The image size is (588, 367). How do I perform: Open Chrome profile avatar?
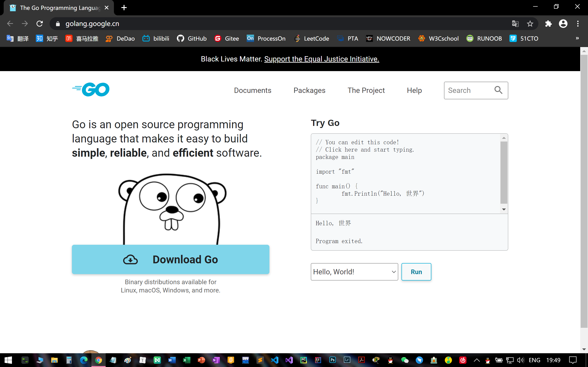[563, 24]
